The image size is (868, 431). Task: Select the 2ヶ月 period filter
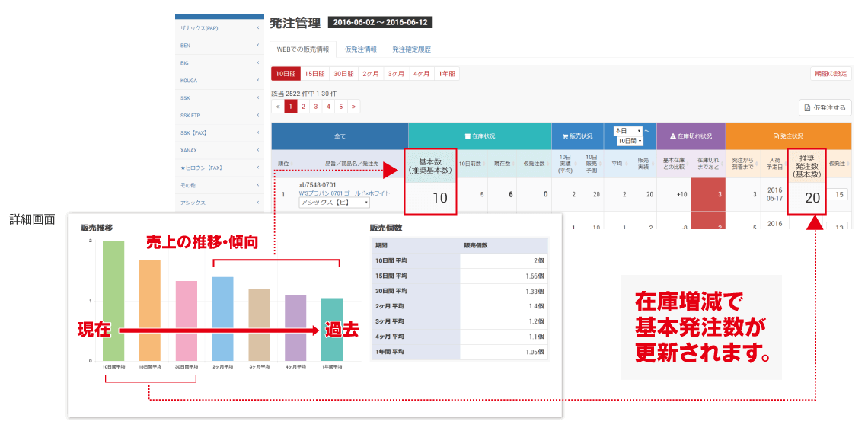pyautogui.click(x=370, y=74)
